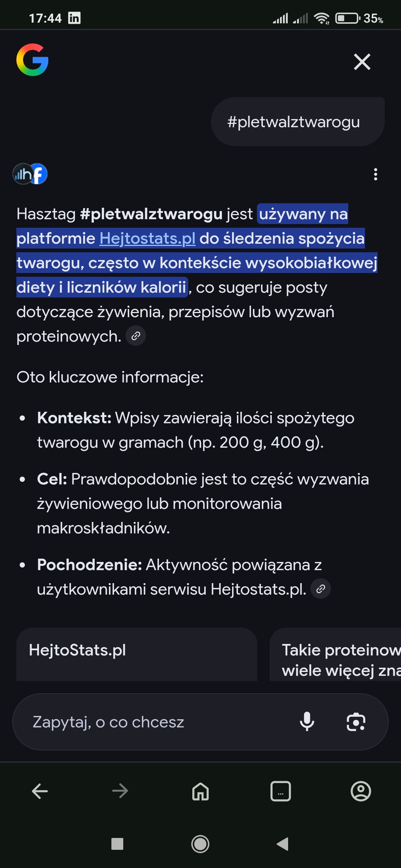Tap the Google logo icon
401x868 pixels.
coord(32,60)
